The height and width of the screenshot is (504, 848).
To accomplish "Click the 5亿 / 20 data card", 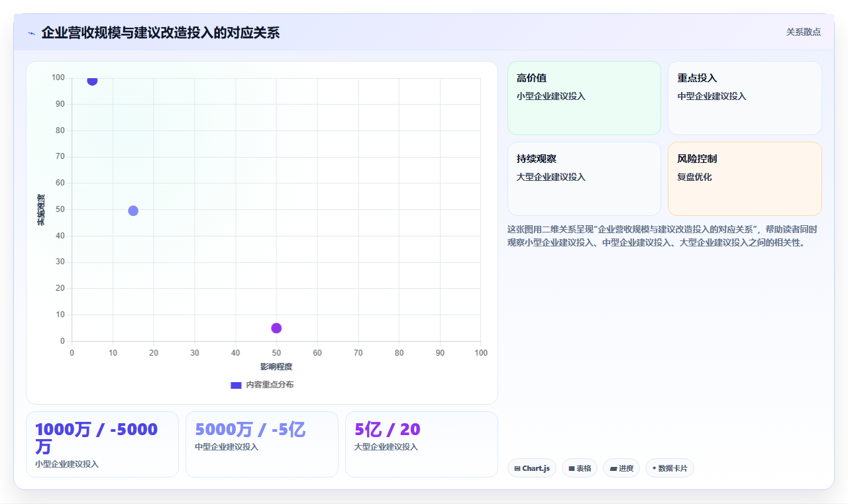I will tap(421, 444).
